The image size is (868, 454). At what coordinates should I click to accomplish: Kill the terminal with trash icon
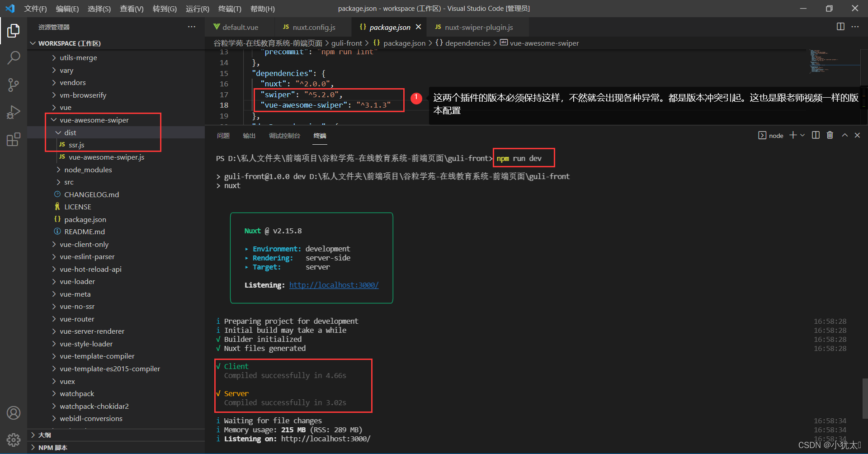(830, 135)
